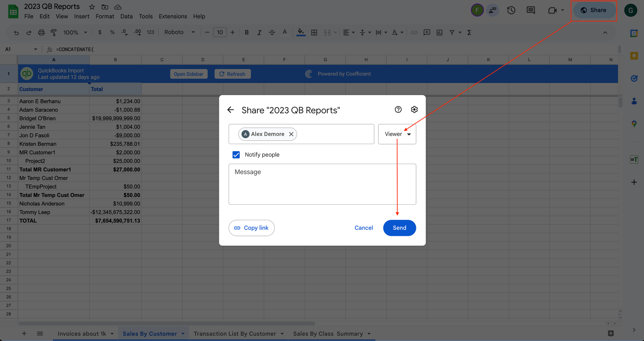Toggle strikethrough formatting

[272, 33]
